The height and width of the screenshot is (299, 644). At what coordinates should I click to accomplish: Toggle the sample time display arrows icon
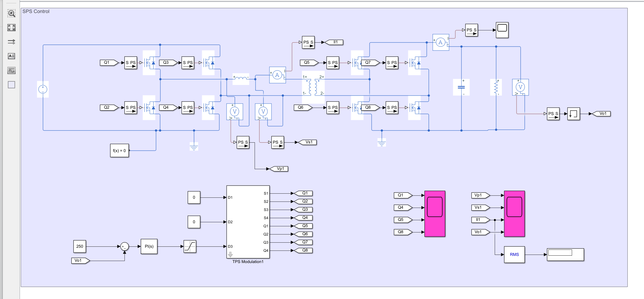point(11,42)
